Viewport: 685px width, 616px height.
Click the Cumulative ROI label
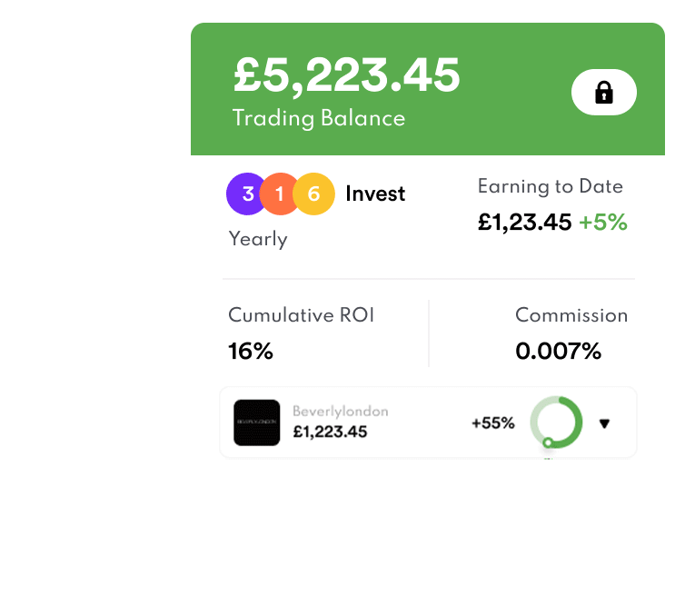pos(301,315)
